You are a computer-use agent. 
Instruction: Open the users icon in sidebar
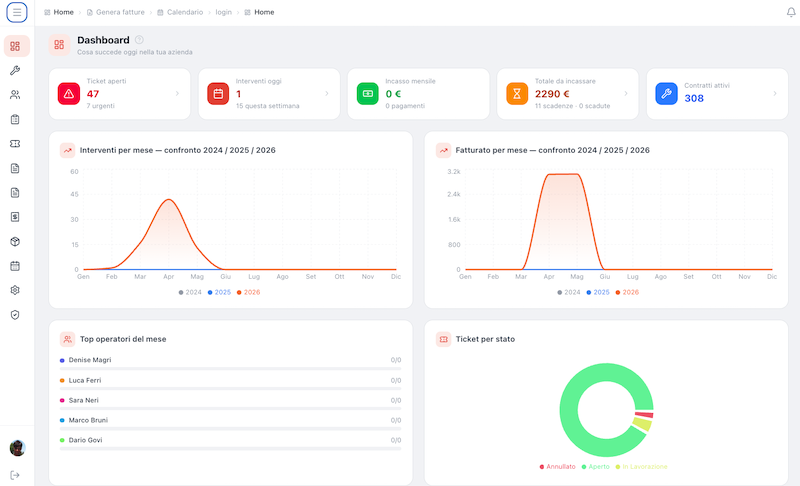click(15, 95)
